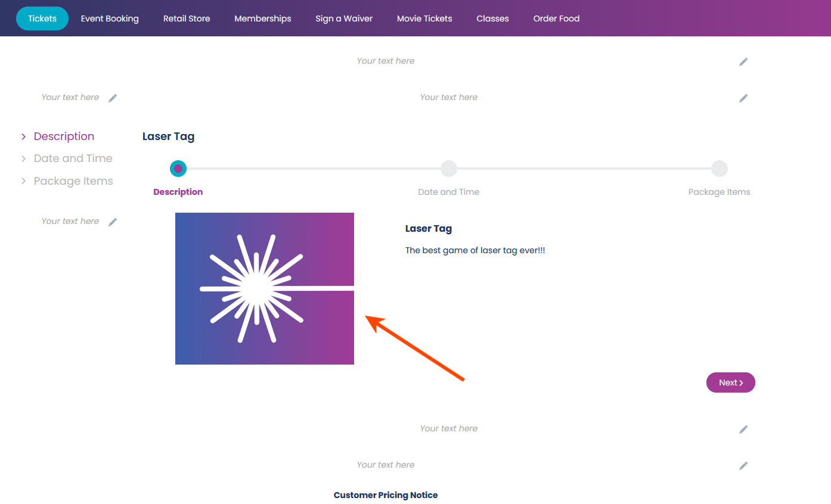Screen dimensions: 831x504
Task: Select the Movie Tickets tab
Action: (424, 18)
